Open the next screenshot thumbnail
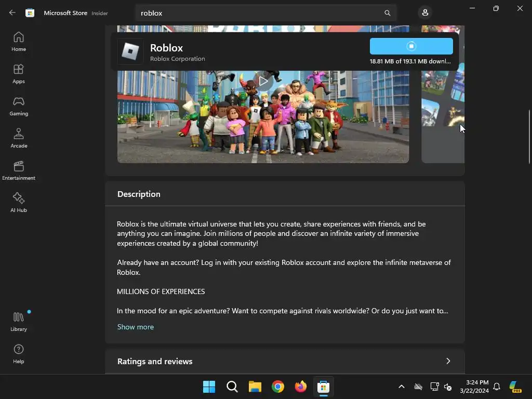The image size is (532, 399). click(x=443, y=95)
